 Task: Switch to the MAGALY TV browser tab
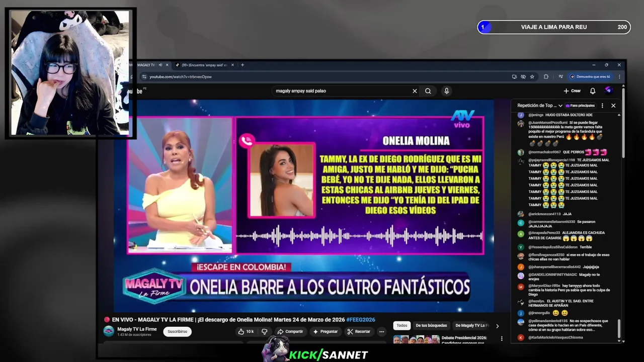146,65
